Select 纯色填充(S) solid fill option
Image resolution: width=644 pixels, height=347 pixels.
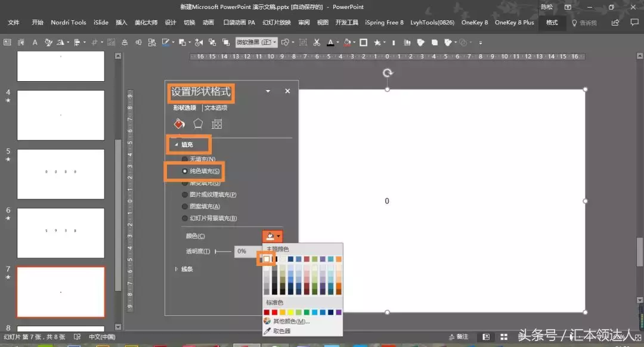[x=201, y=171]
